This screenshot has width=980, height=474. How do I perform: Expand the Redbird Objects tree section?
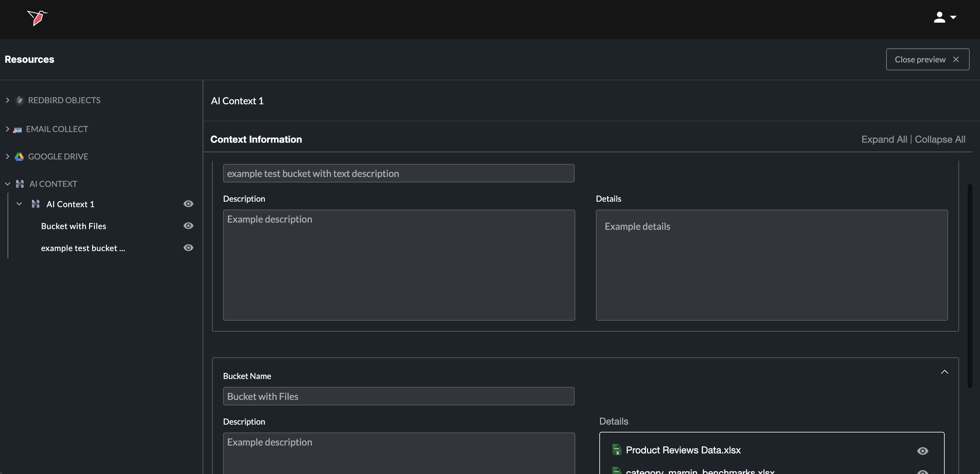(x=7, y=100)
